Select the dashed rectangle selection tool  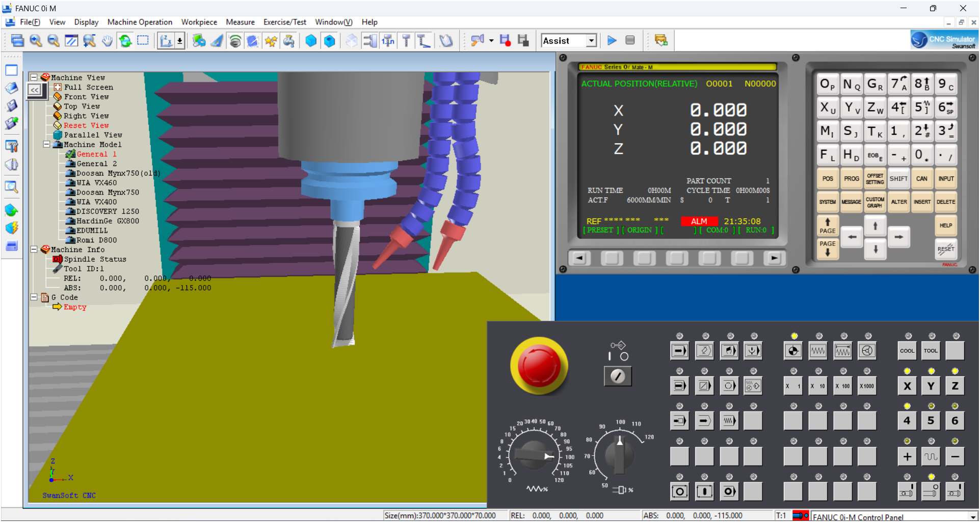tap(143, 41)
